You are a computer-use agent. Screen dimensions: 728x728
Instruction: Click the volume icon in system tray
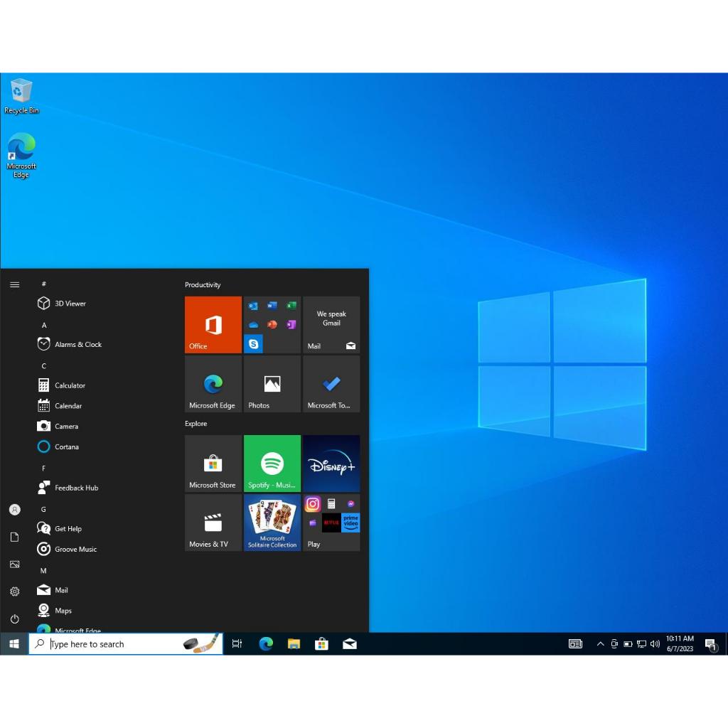tap(655, 644)
